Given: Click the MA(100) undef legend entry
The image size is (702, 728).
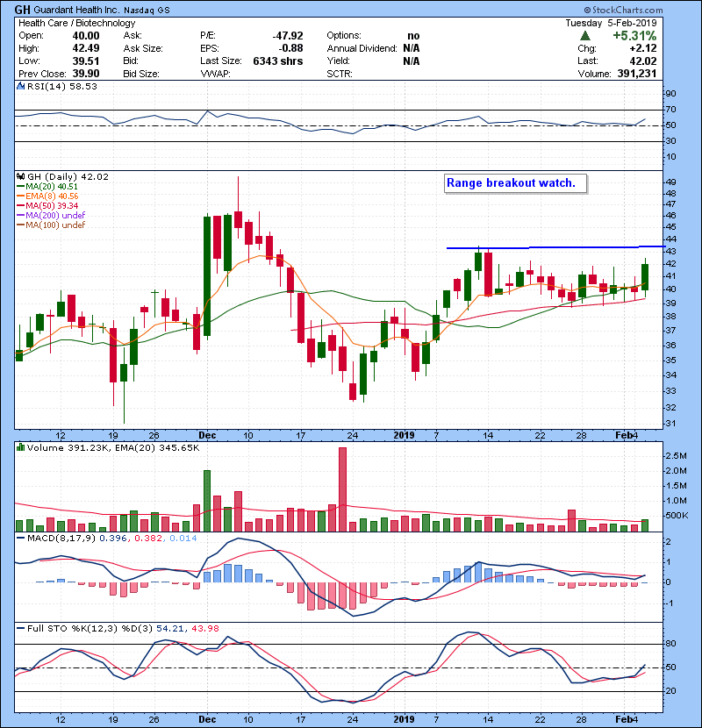Looking at the screenshot, I should (x=51, y=225).
